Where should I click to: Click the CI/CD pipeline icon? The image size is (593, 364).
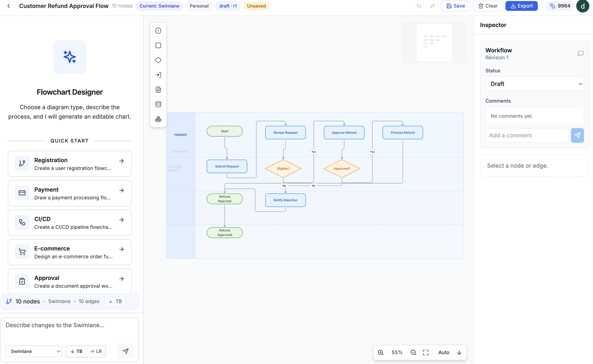22,222
